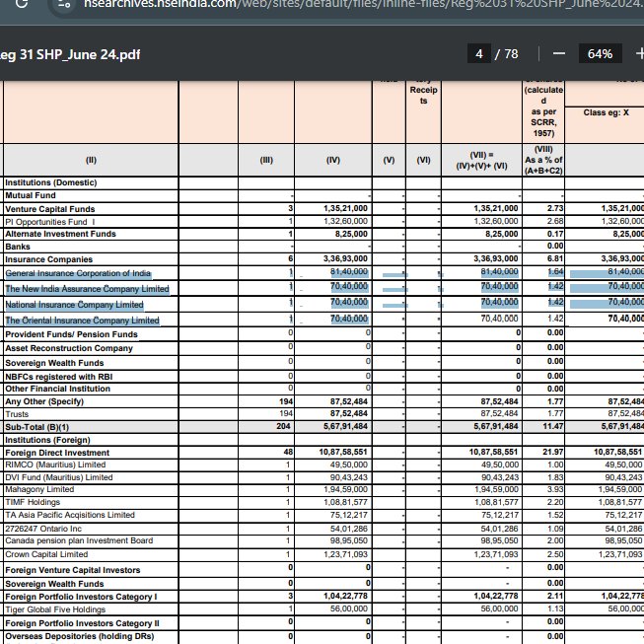Click column IV value 56,00,000 in Tiger Global row
Image resolution: width=644 pixels, height=644 pixels.
click(349, 609)
